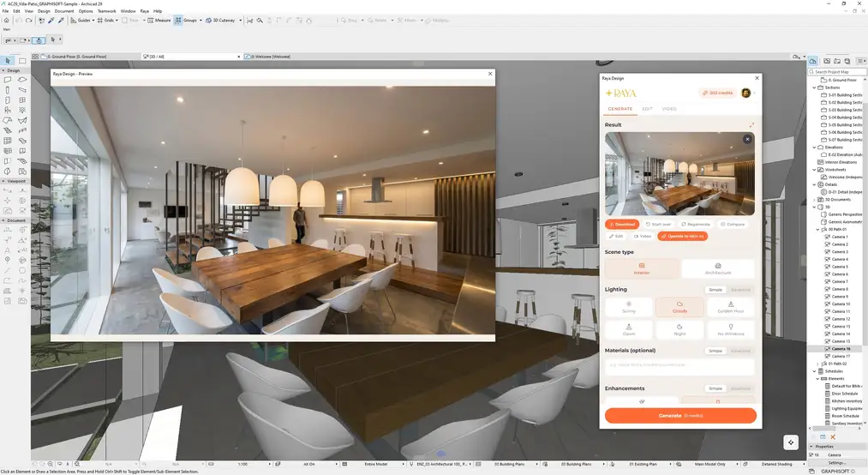Viewport: 868px width, 475px height.
Task: Toggle the Grids toolbar icon
Action: (100, 20)
